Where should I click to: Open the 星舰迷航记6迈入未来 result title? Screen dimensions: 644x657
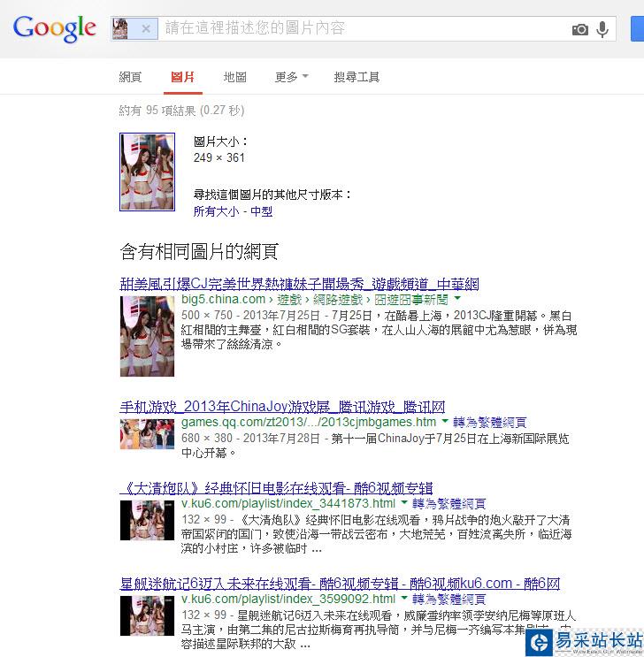point(340,584)
